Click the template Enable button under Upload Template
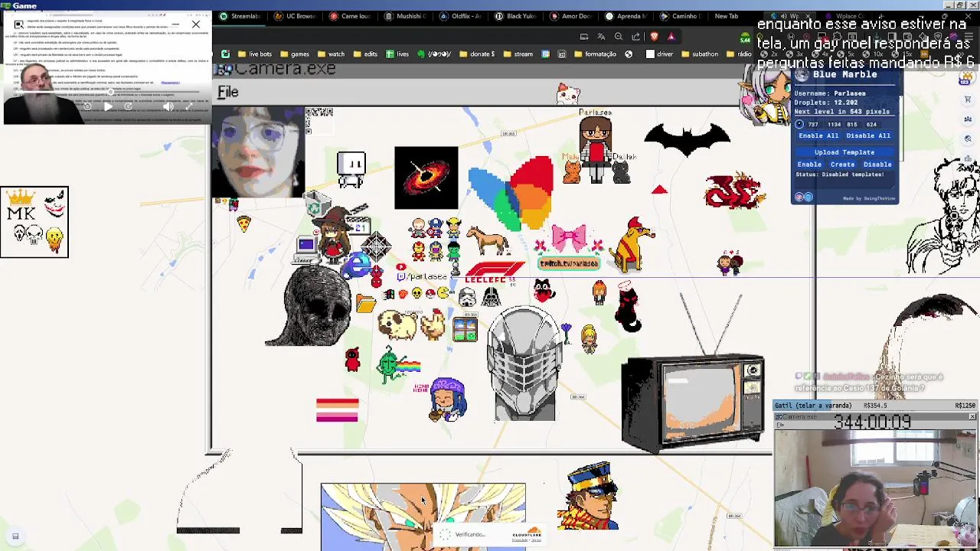Image resolution: width=980 pixels, height=551 pixels. pos(809,165)
